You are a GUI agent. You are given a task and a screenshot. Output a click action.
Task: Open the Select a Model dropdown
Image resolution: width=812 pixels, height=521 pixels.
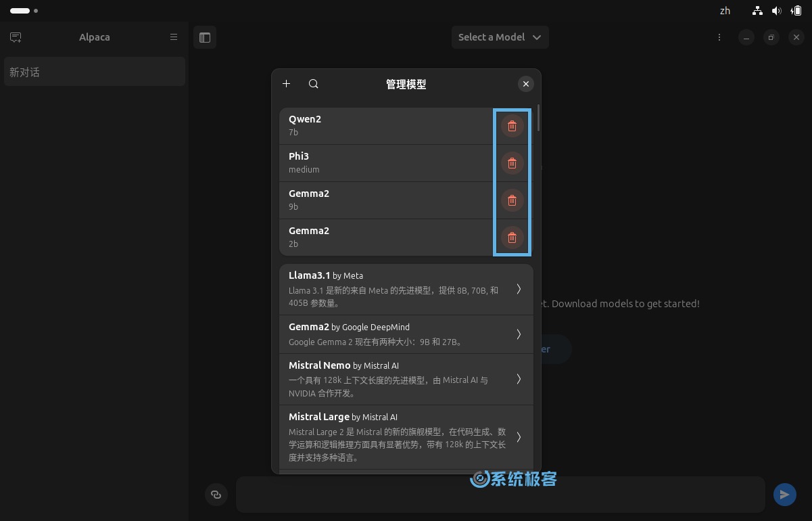500,37
